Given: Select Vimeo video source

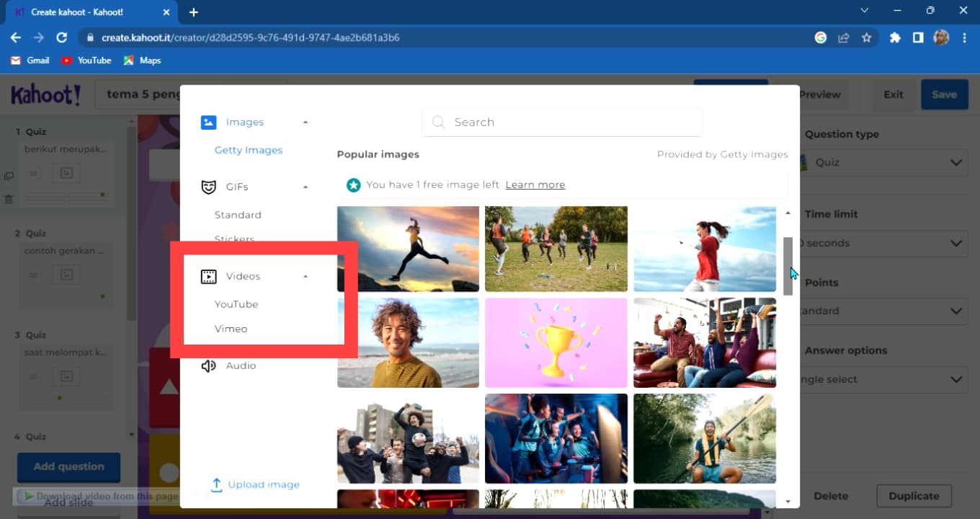Looking at the screenshot, I should click(231, 329).
